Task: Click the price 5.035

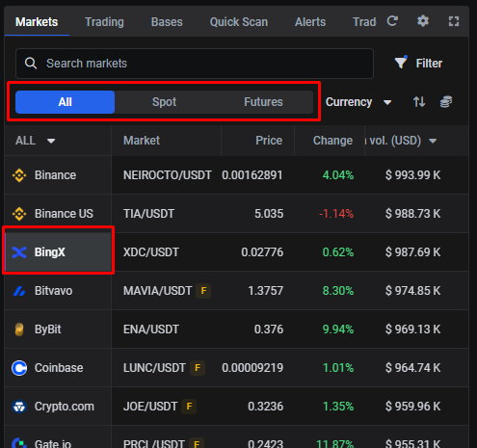Action: pyautogui.click(x=269, y=214)
